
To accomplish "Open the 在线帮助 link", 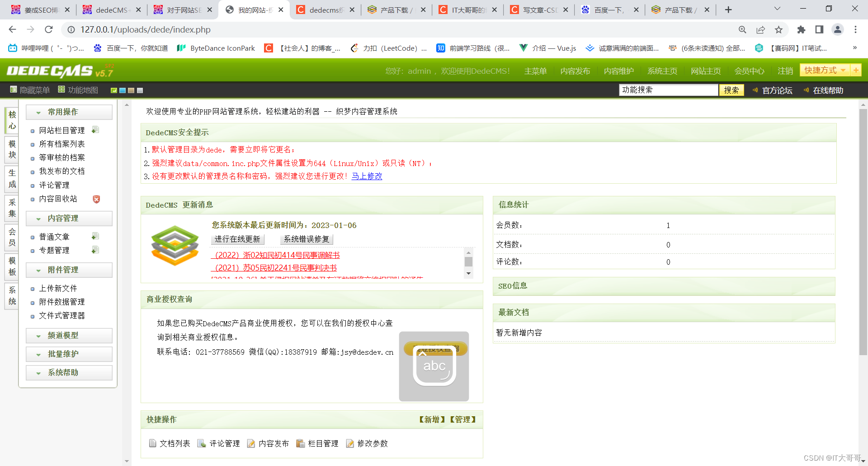I will [x=828, y=90].
